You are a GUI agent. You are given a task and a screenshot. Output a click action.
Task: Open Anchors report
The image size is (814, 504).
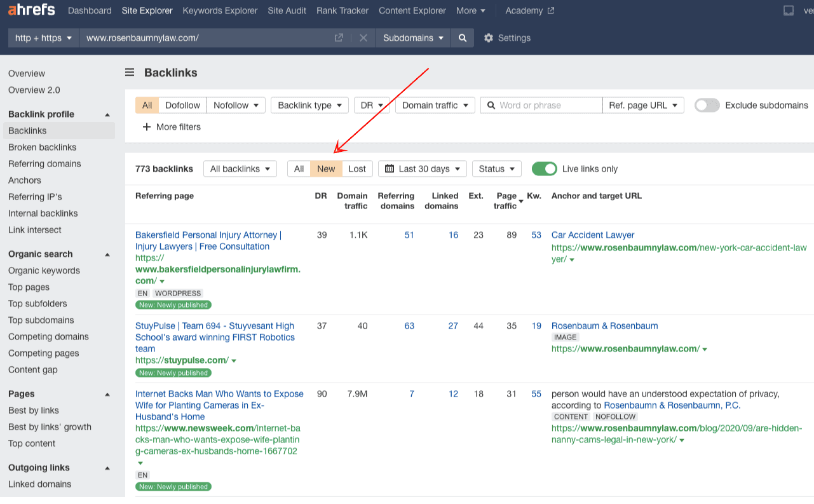point(25,180)
